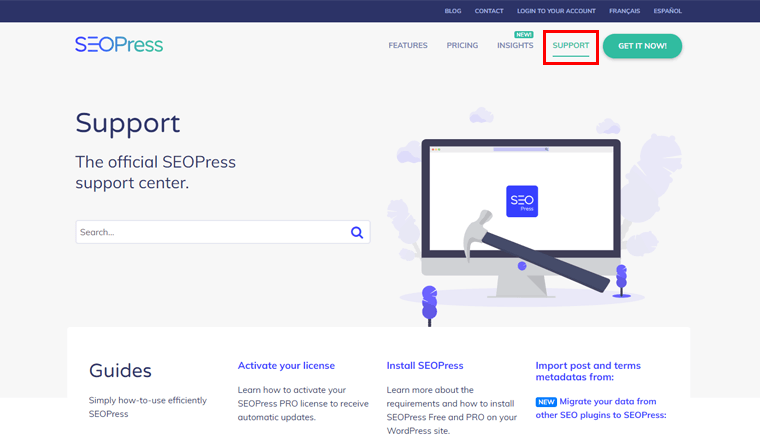Select the Support menu item
The image size is (760, 436).
[570, 46]
